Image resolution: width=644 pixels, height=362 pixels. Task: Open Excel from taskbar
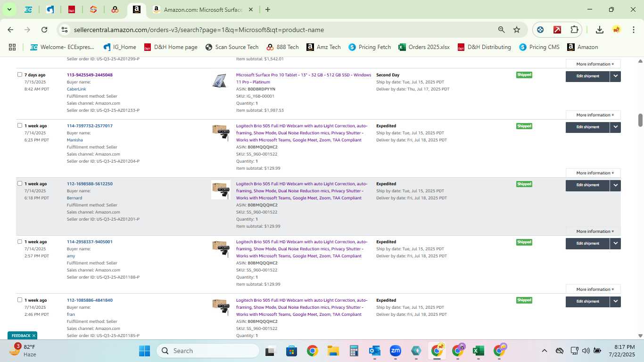pos(479,351)
